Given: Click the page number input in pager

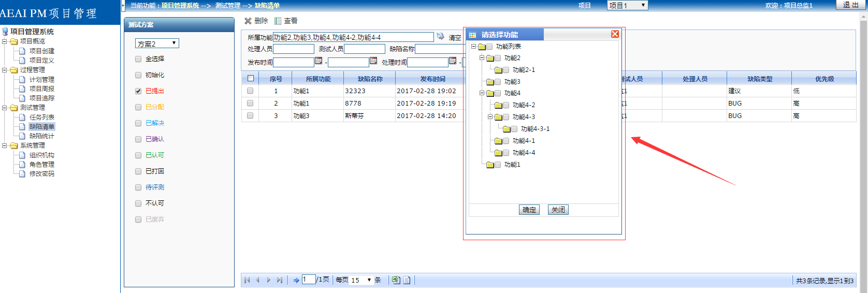Looking at the screenshot, I should [x=309, y=280].
